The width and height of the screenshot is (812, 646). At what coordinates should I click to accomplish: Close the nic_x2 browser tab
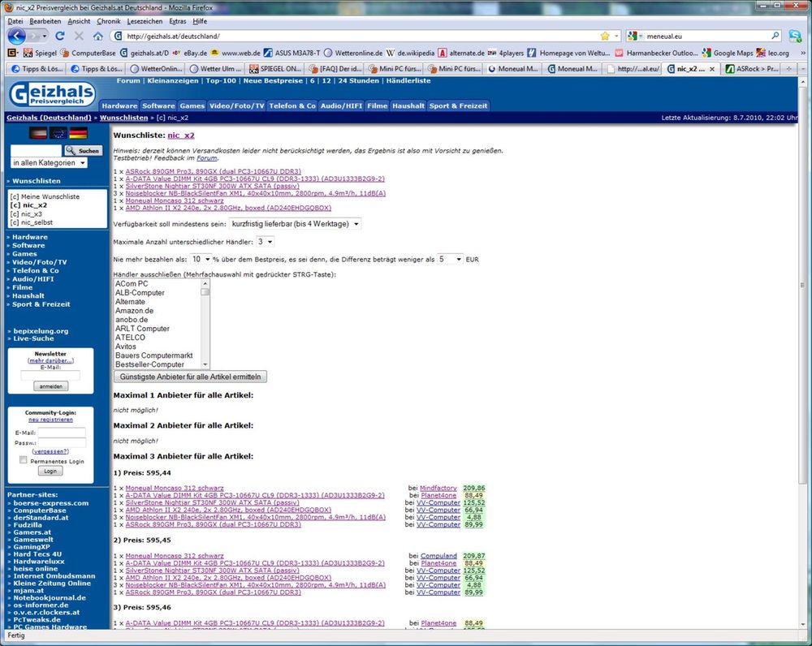tap(712, 68)
